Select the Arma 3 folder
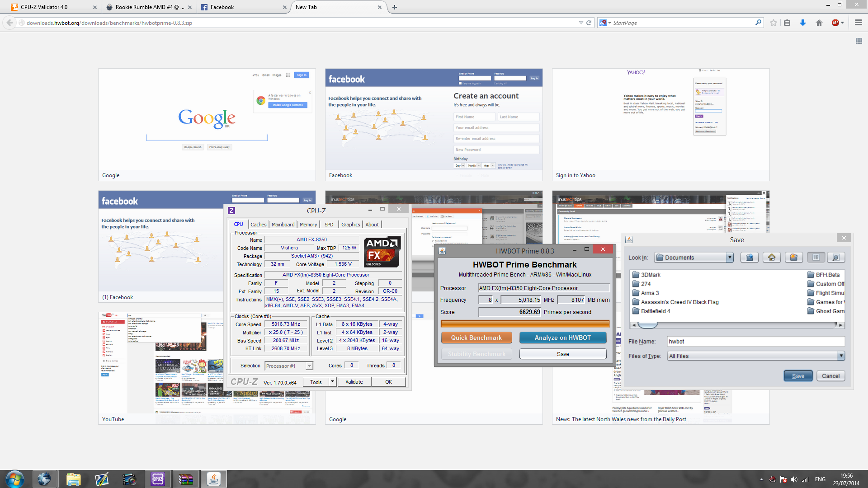868x488 pixels. (646, 293)
